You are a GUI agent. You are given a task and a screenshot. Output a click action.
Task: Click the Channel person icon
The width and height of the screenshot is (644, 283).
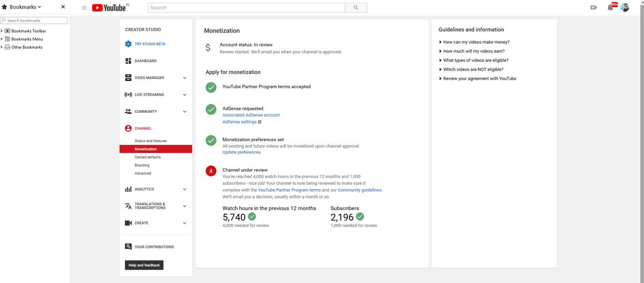point(128,128)
